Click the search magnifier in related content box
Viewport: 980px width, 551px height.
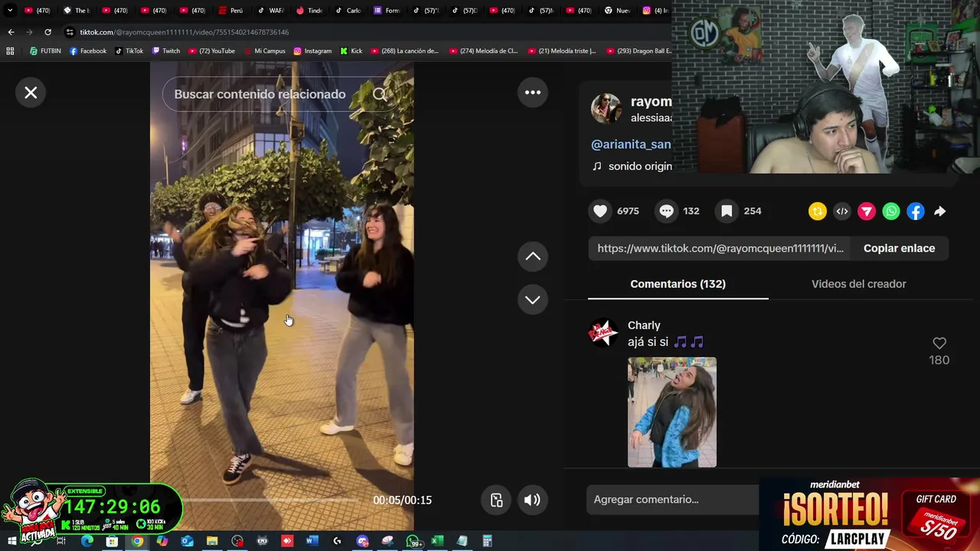(x=380, y=94)
